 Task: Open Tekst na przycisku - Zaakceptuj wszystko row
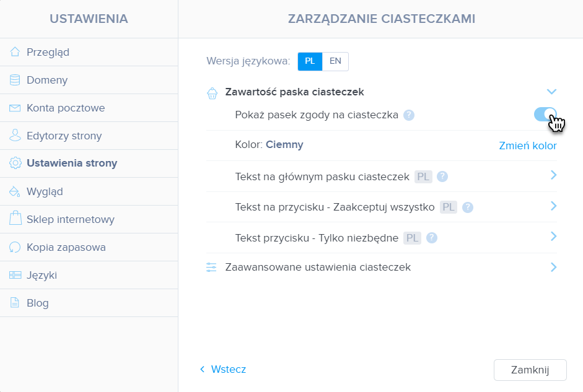pos(382,207)
